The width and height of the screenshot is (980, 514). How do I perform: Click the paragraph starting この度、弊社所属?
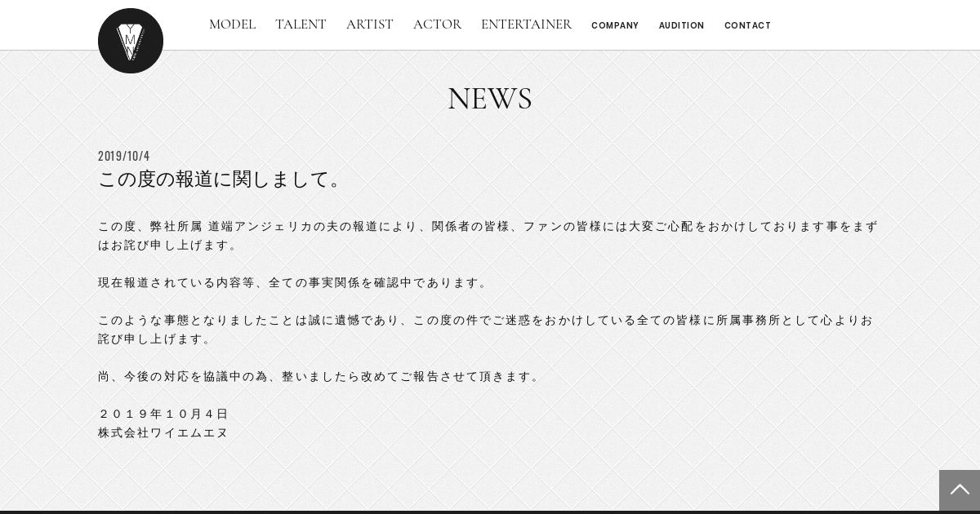point(488,236)
